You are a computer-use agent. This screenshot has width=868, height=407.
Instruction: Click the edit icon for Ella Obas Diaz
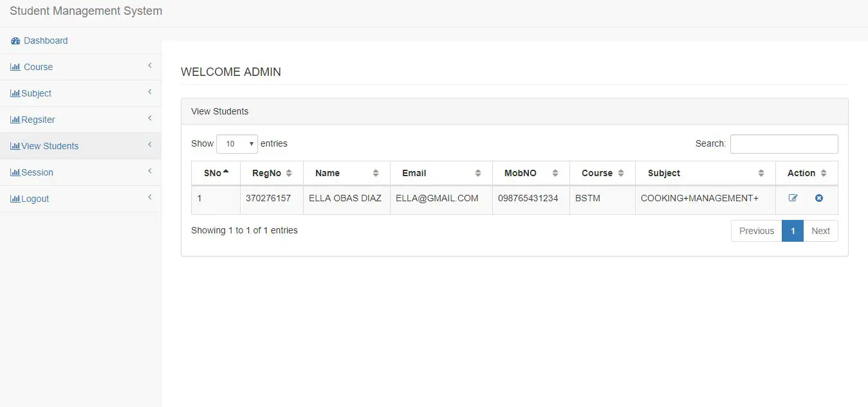[793, 198]
